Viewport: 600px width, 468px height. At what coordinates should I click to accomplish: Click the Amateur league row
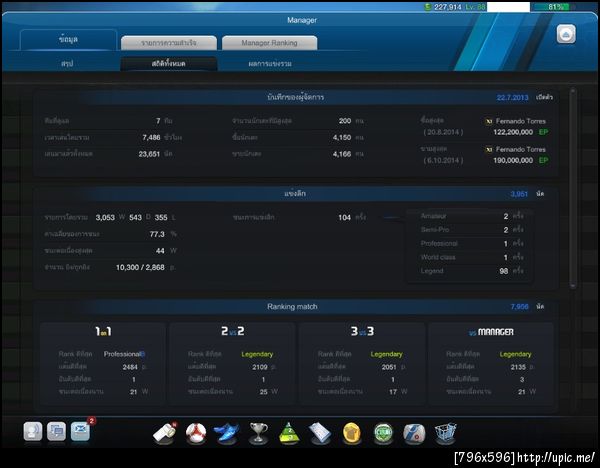pos(470,216)
